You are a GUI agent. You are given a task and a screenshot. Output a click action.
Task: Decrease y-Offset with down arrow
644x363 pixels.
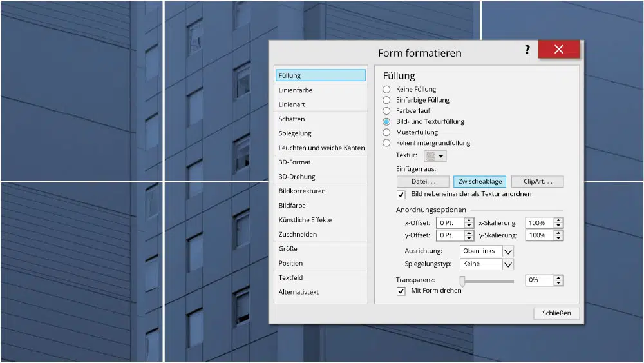coord(469,239)
